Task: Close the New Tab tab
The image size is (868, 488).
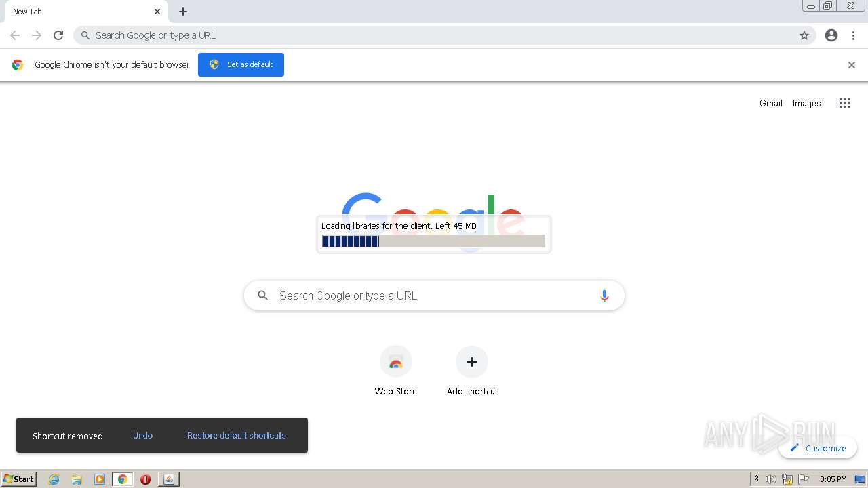Action: (x=157, y=12)
